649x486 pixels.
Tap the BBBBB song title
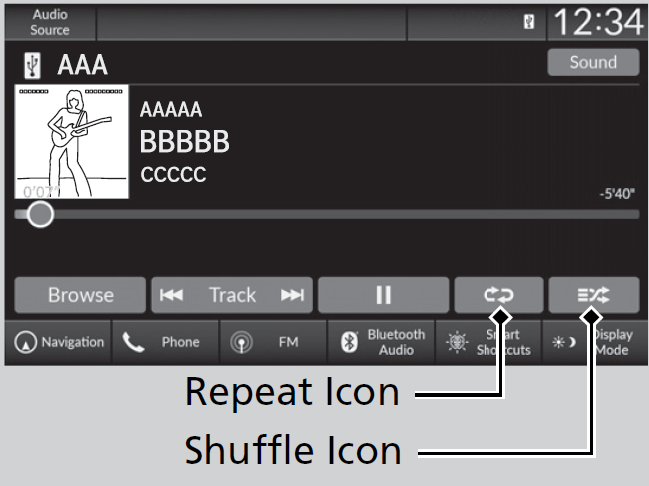pyautogui.click(x=184, y=142)
